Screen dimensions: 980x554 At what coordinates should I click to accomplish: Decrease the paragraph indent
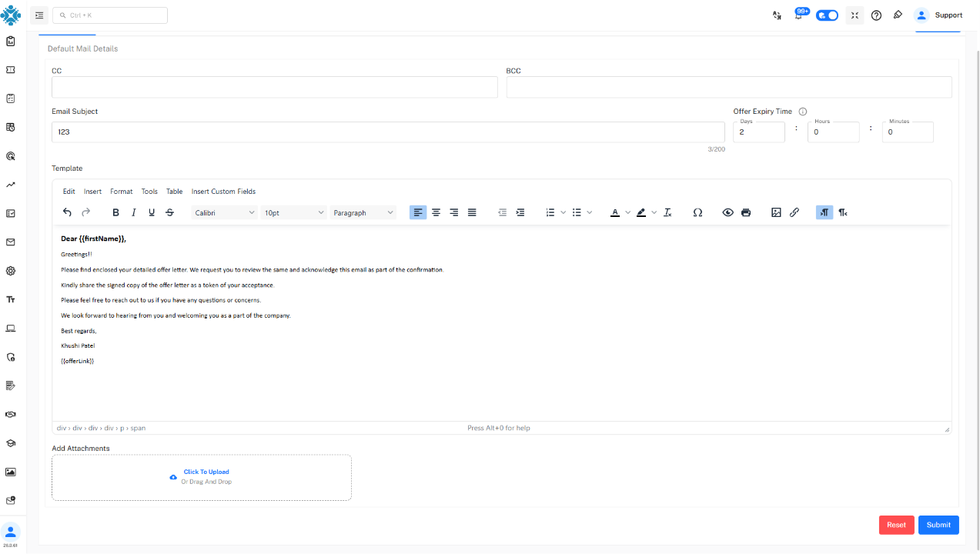tap(502, 212)
